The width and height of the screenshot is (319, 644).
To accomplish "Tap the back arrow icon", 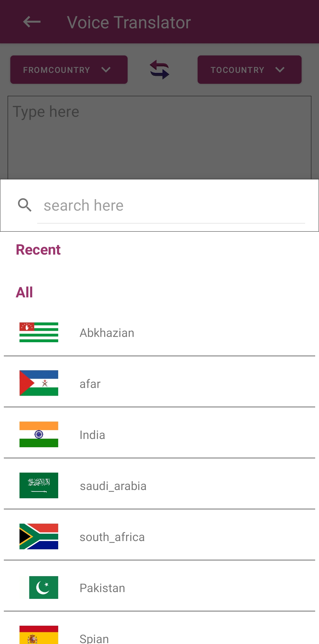I will point(32,22).
